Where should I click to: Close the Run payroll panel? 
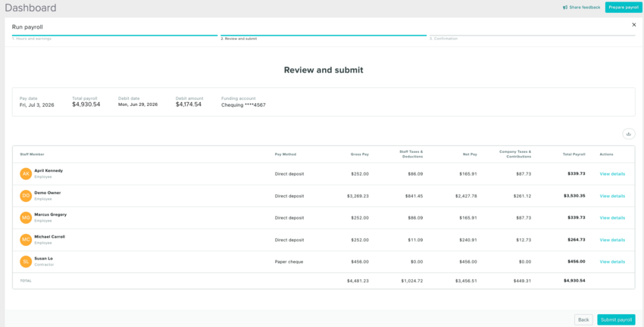(633, 25)
